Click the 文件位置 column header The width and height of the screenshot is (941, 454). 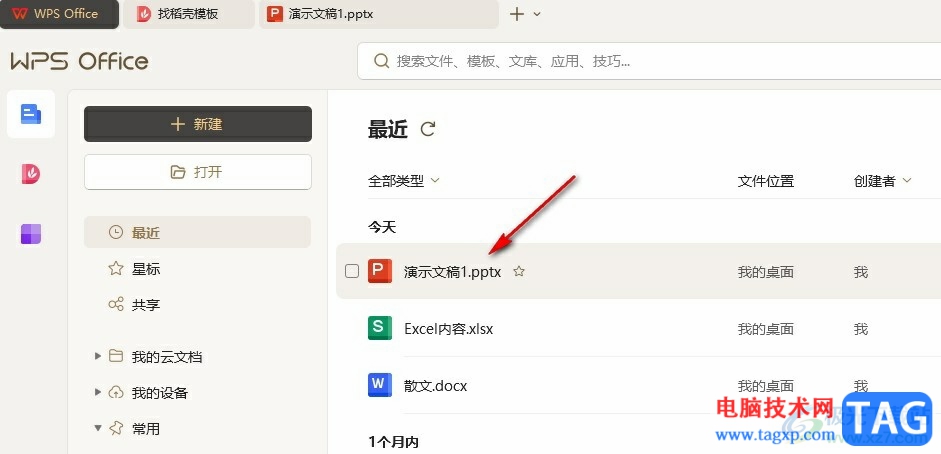point(766,181)
